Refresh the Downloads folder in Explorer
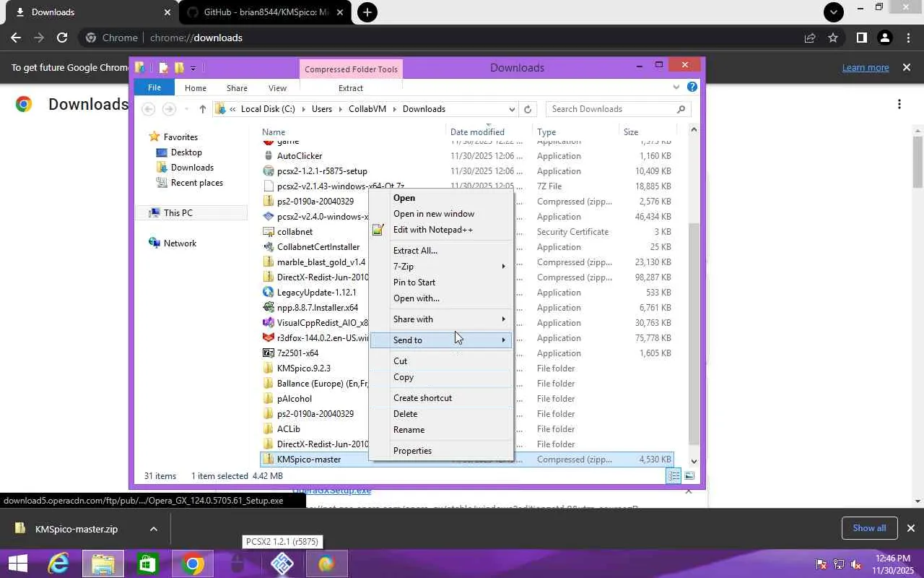Screen dimensions: 924x578 point(528,109)
